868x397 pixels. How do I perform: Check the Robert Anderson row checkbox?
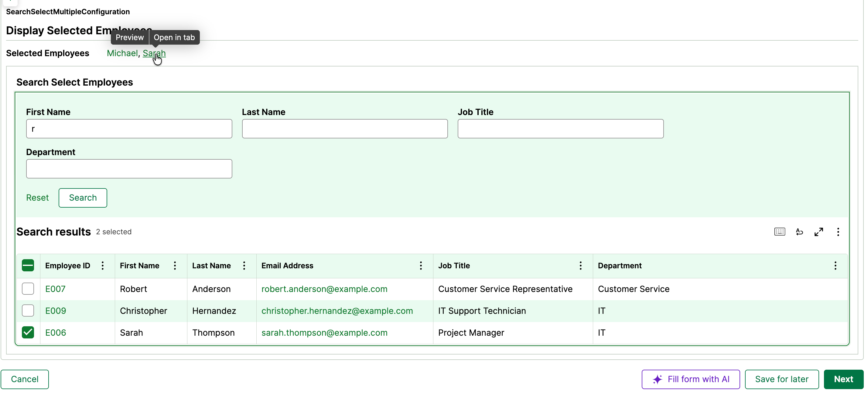(x=28, y=289)
